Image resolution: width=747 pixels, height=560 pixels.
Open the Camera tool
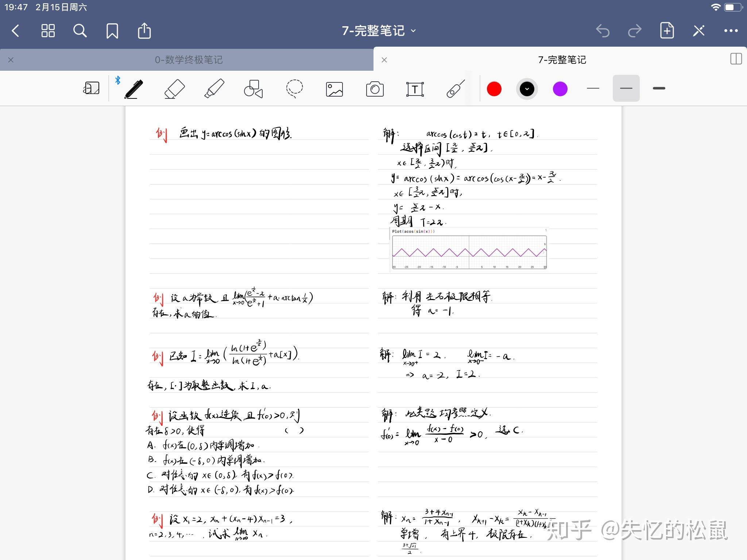coord(375,89)
